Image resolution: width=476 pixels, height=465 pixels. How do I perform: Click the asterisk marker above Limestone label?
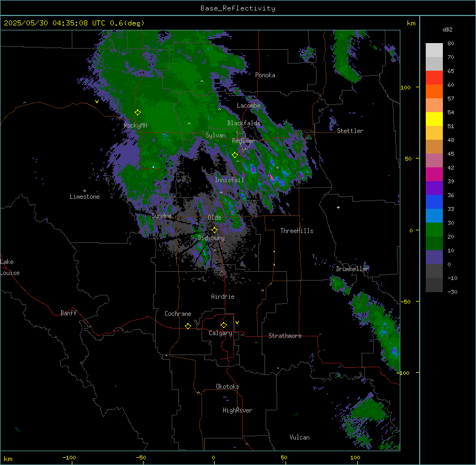[84, 191]
